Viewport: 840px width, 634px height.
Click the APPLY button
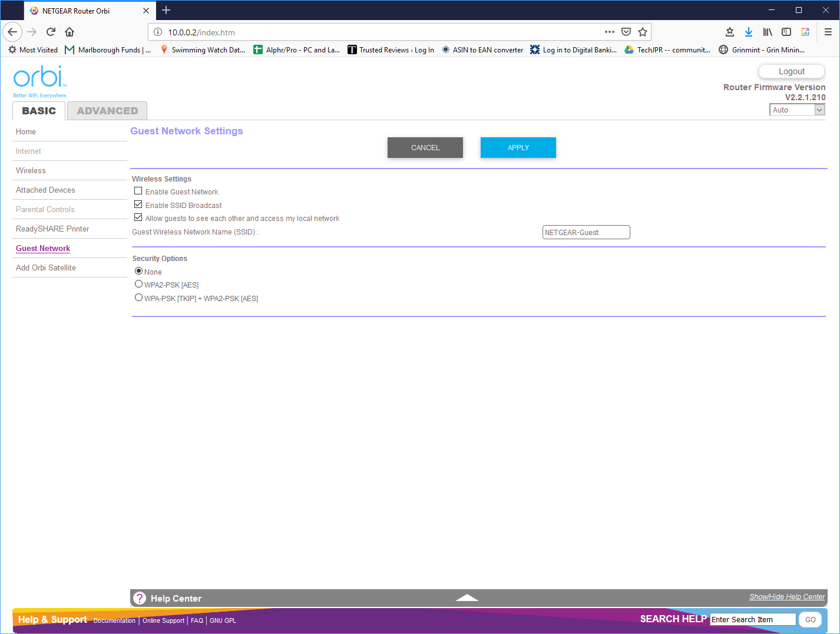518,147
